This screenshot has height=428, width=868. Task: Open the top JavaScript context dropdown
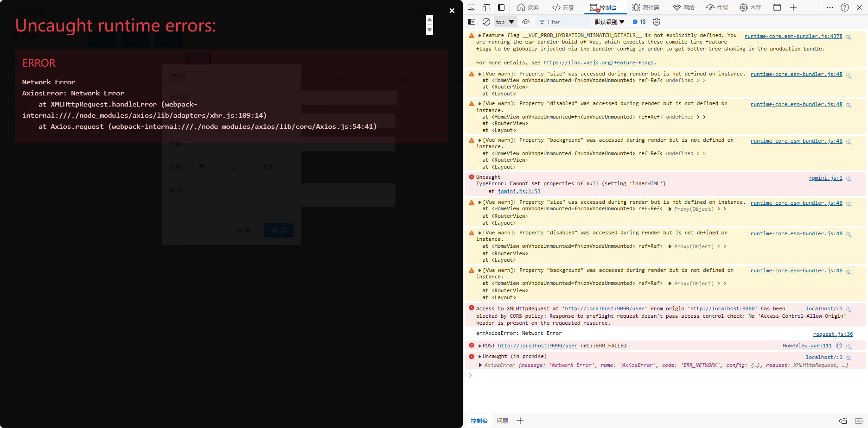505,22
